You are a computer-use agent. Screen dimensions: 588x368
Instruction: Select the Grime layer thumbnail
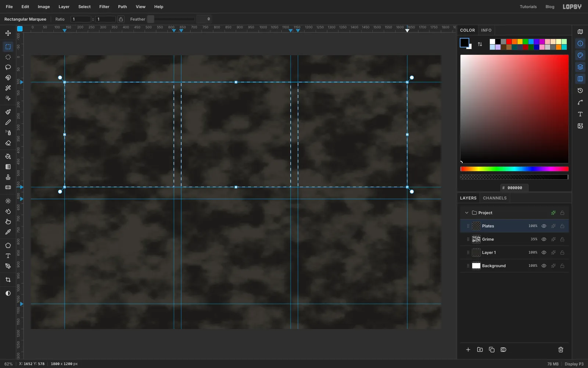point(476,239)
